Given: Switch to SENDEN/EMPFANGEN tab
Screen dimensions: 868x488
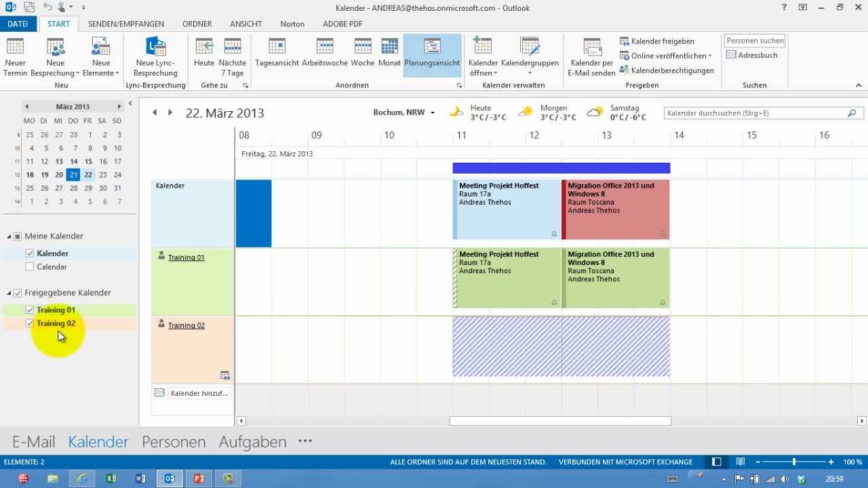Looking at the screenshot, I should tap(126, 24).
